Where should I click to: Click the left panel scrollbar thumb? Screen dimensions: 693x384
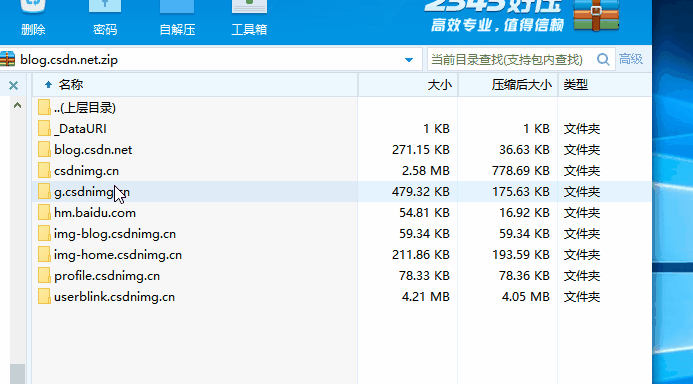pos(17,374)
